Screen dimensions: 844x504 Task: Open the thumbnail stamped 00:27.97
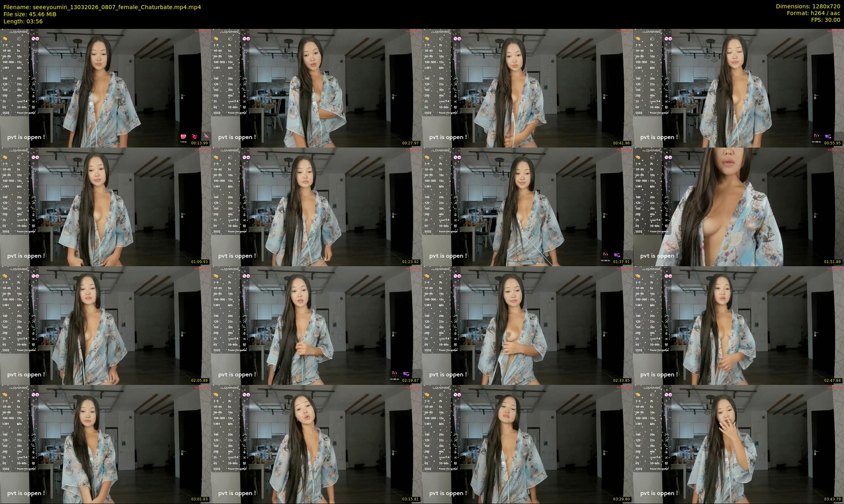click(316, 88)
